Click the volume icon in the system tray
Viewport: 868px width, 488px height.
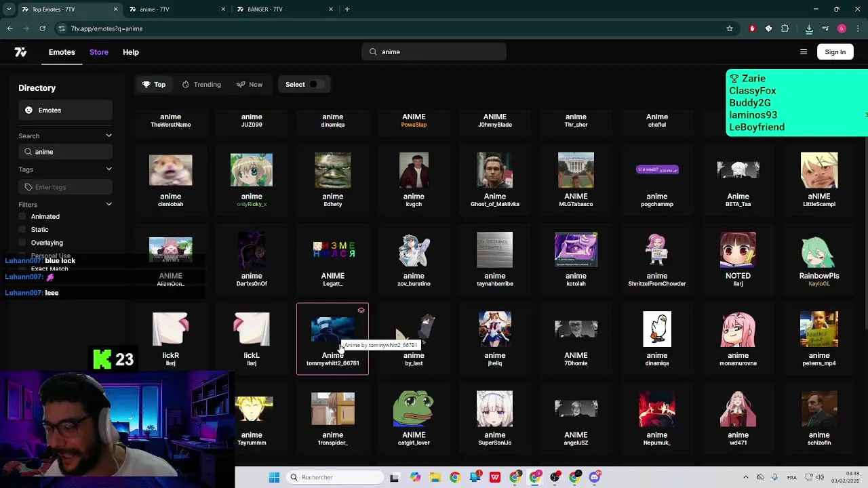[821, 477]
